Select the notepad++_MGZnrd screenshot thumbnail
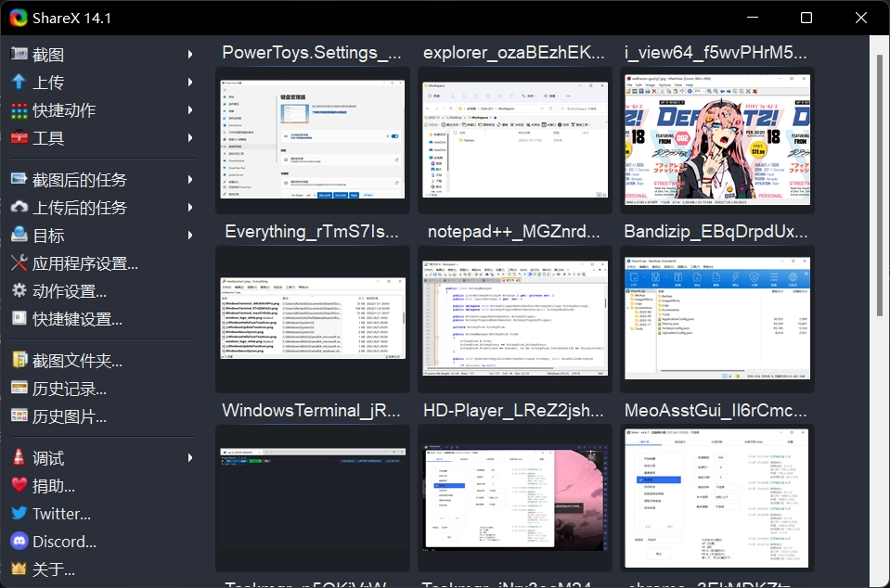 pyautogui.click(x=515, y=318)
